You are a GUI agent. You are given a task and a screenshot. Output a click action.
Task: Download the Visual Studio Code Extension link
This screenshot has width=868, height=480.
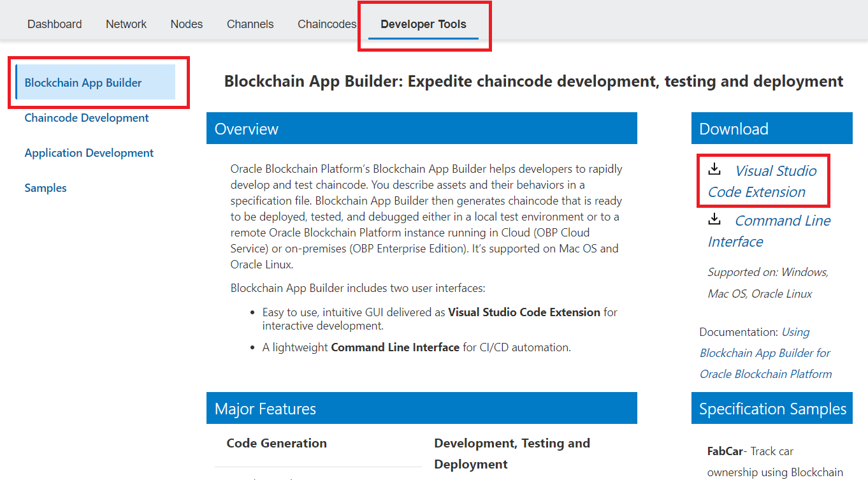tap(763, 181)
